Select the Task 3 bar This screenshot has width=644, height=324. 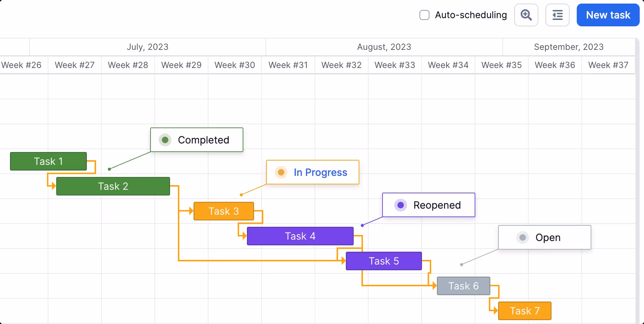[224, 211]
